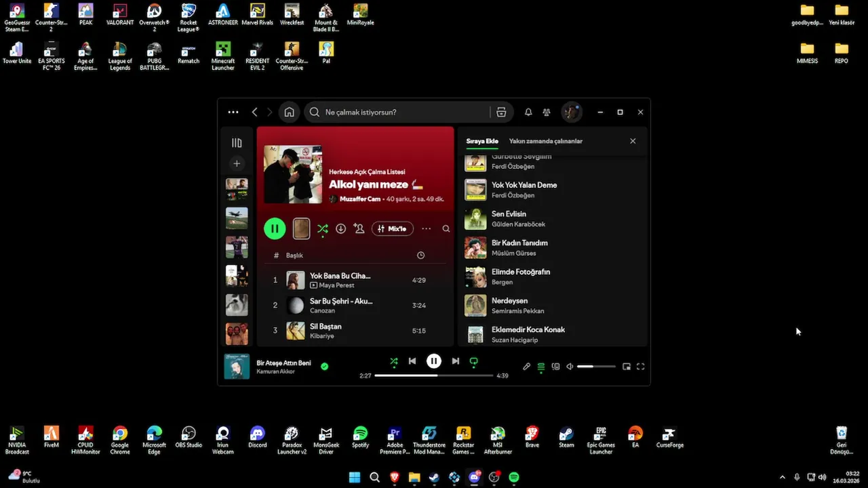868x488 pixels.
Task: Select queue song Eklemedir Koca Konak
Action: pos(553,333)
